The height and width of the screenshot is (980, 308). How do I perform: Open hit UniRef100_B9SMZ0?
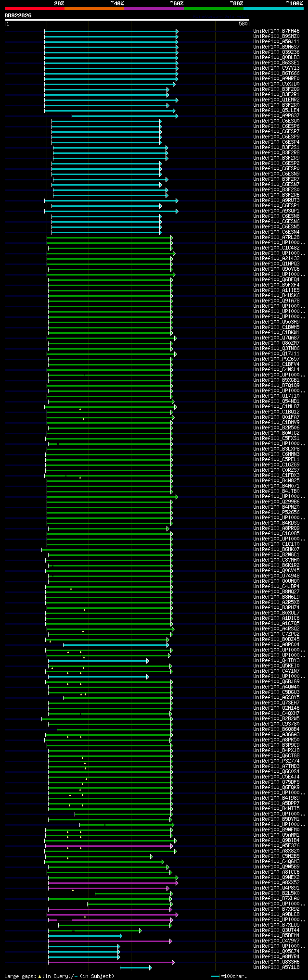click(276, 37)
